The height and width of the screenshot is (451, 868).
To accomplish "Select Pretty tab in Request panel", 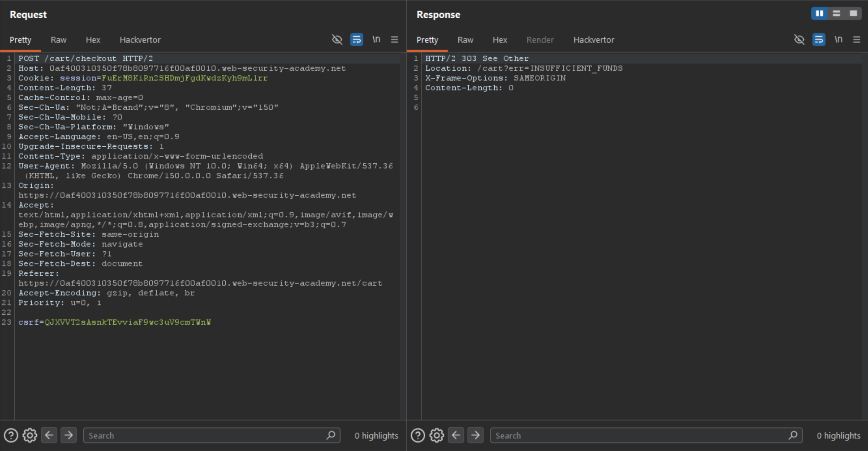I will coord(20,40).
